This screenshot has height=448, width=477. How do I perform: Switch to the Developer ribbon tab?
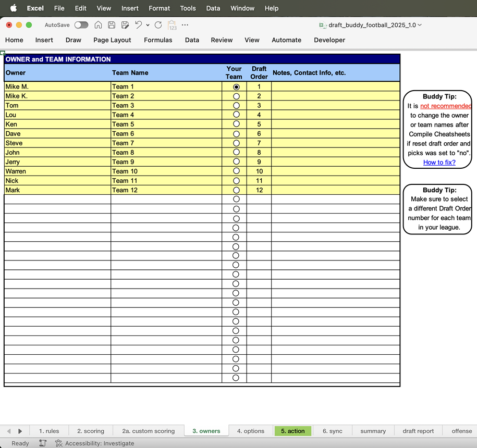tap(329, 40)
